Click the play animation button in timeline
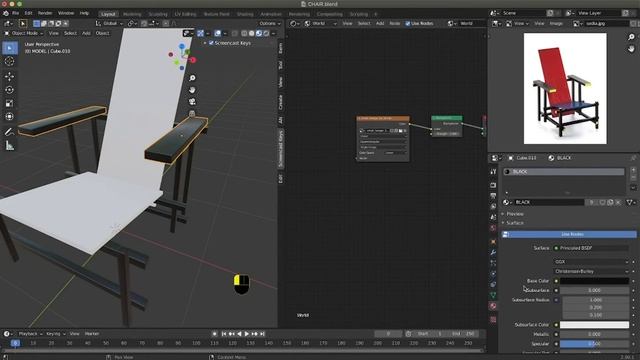Image resolution: width=640 pixels, height=360 pixels. (247, 334)
